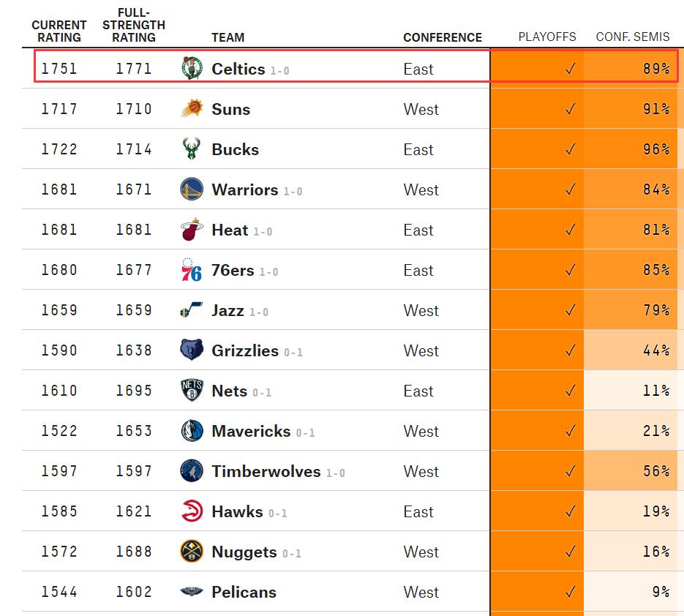The width and height of the screenshot is (684, 616).
Task: Click the Grizzlies team logo
Action: coord(191,350)
